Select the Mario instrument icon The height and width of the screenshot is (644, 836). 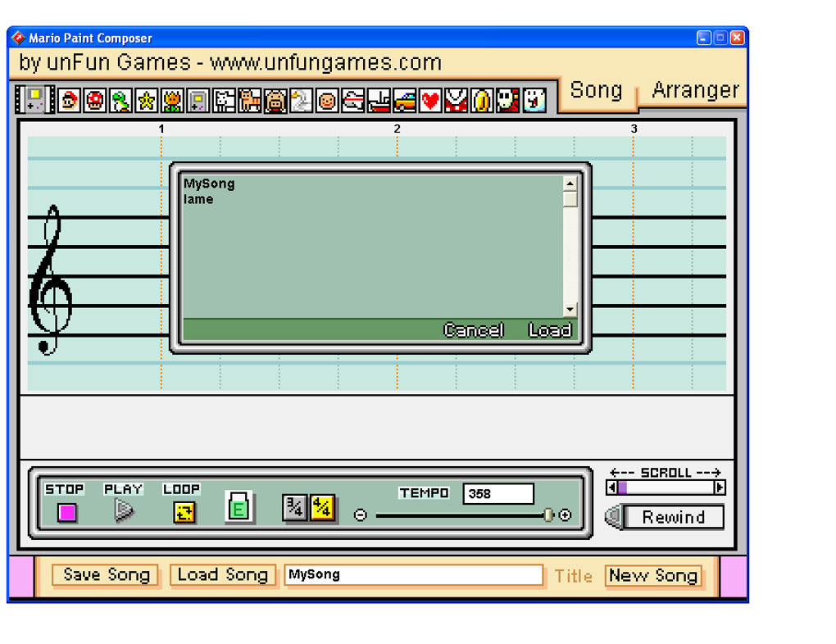point(70,100)
